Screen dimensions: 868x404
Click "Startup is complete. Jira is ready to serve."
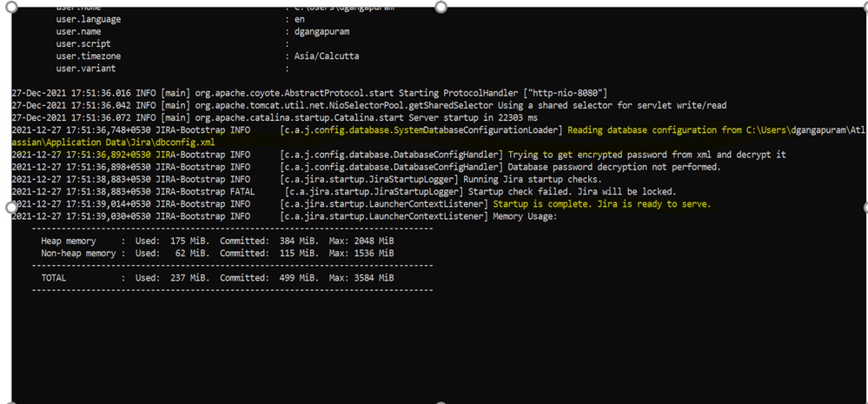[602, 204]
